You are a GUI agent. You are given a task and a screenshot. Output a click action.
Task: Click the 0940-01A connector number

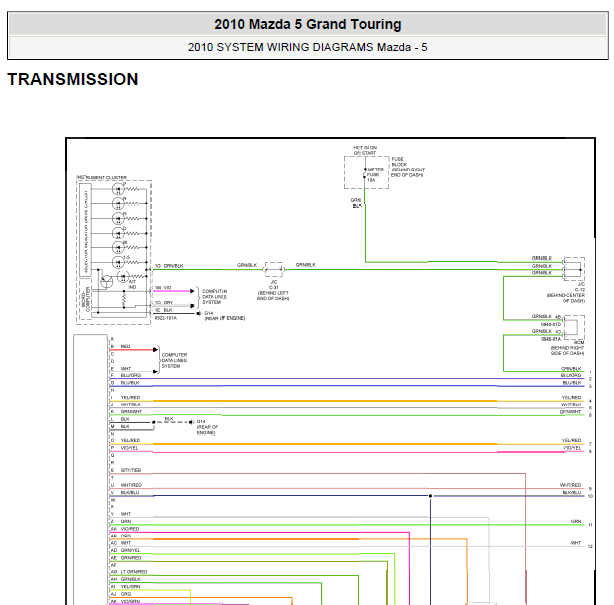[x=551, y=339]
